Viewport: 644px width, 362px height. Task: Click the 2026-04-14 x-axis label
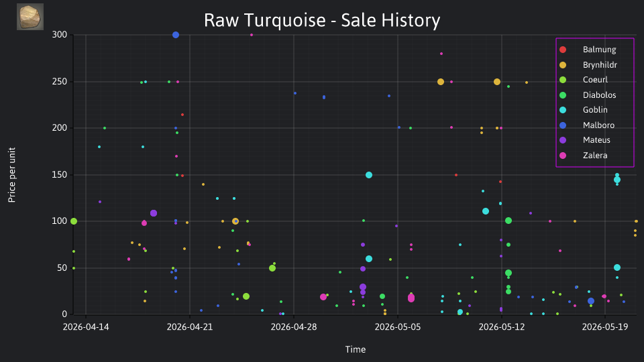tap(86, 327)
